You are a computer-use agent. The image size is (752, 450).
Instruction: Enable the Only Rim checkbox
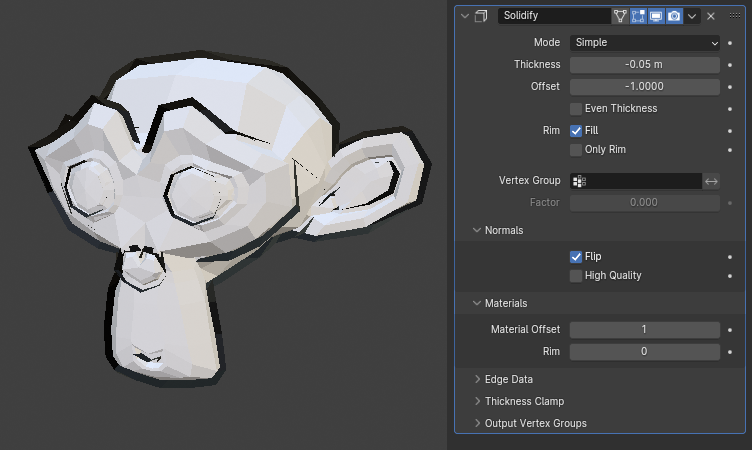[x=576, y=150]
